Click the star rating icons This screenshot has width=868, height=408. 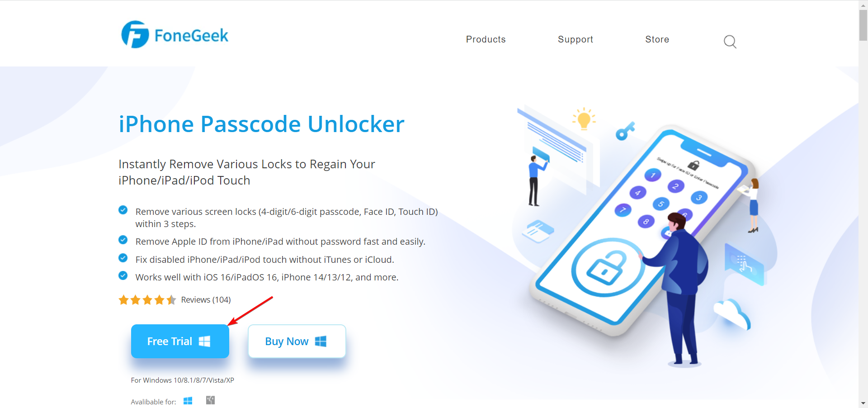(x=147, y=300)
